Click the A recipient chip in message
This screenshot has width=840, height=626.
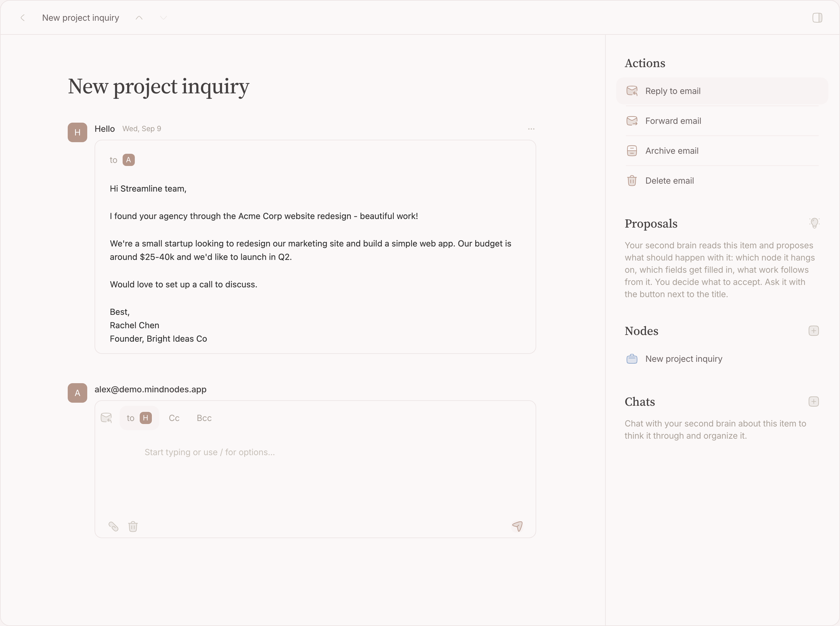tap(129, 160)
